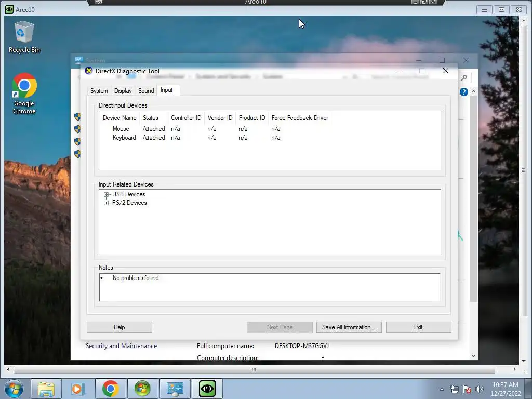Screen dimensions: 532x399
Task: Click Save All Information button
Action: pos(349,327)
